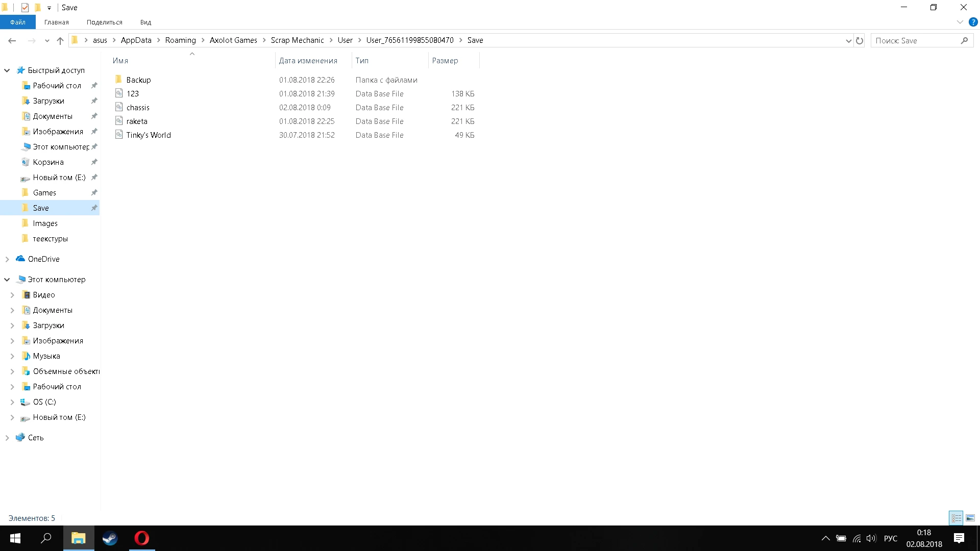Expand the ribbon with chevron arrow
This screenshot has height=551, width=980.
pos(960,22)
